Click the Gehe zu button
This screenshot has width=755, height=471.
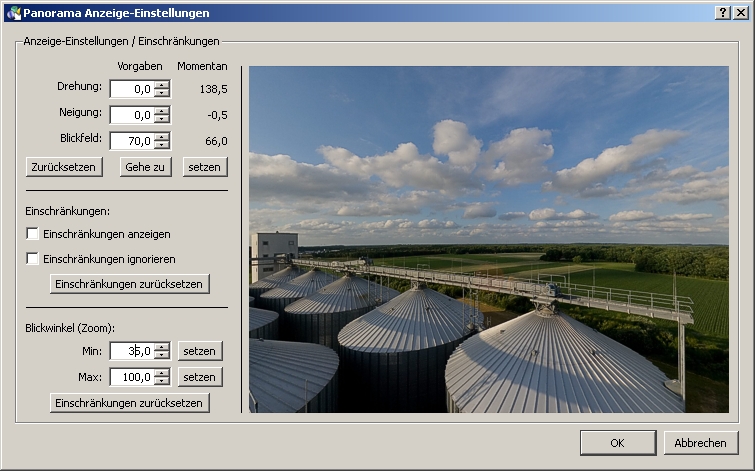pos(145,167)
